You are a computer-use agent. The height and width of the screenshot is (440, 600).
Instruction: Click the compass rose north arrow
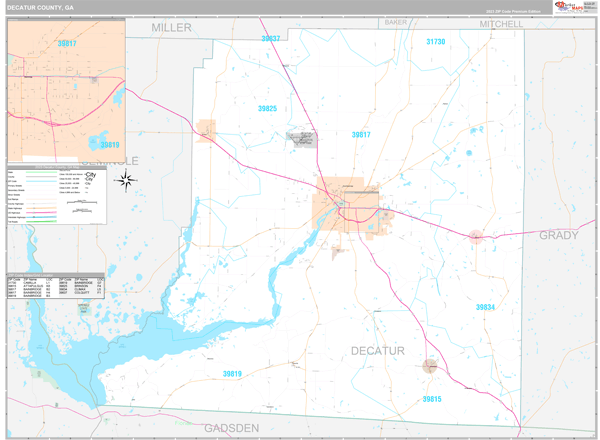[x=127, y=180]
